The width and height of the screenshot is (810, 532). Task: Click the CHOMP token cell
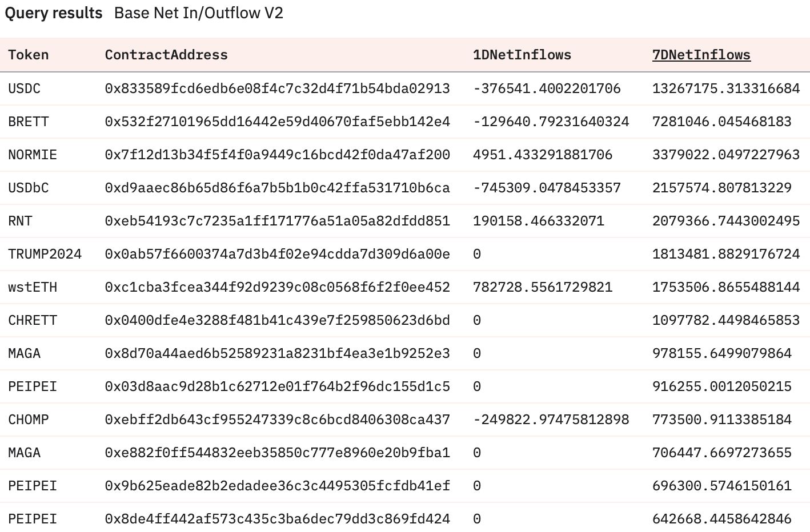click(x=28, y=420)
